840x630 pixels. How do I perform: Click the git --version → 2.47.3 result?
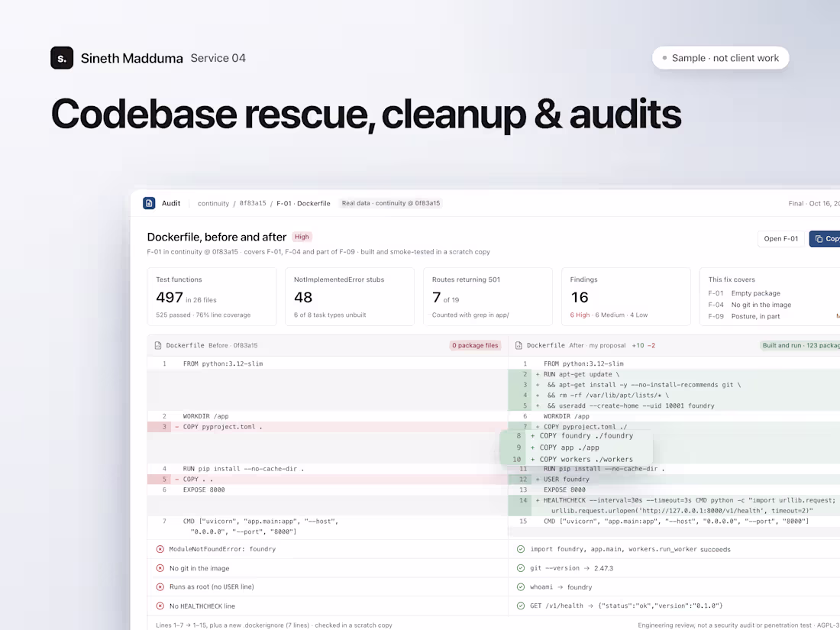click(572, 568)
